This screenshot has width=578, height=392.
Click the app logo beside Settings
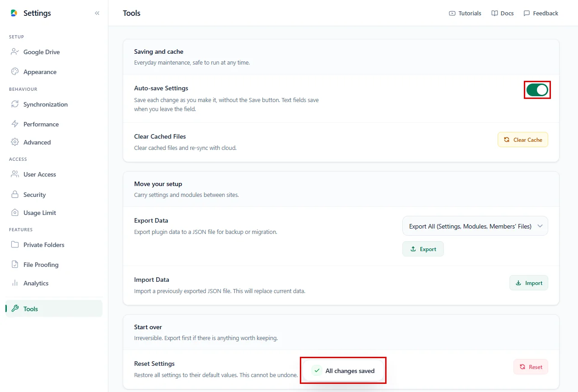[14, 13]
